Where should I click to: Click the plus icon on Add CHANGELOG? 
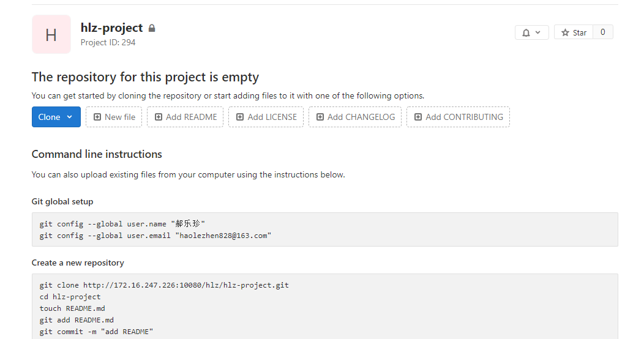point(320,117)
